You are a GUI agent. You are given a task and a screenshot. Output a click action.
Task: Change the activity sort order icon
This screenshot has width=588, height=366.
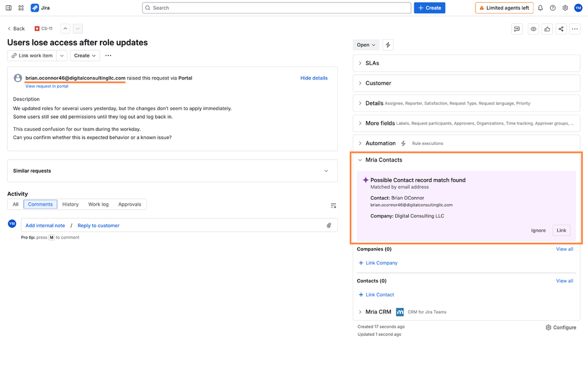click(333, 206)
